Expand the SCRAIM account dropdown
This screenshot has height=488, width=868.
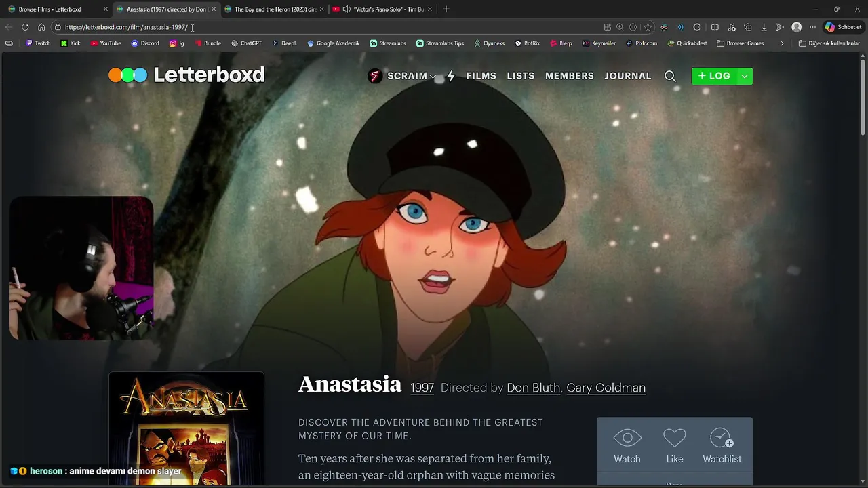coord(433,76)
